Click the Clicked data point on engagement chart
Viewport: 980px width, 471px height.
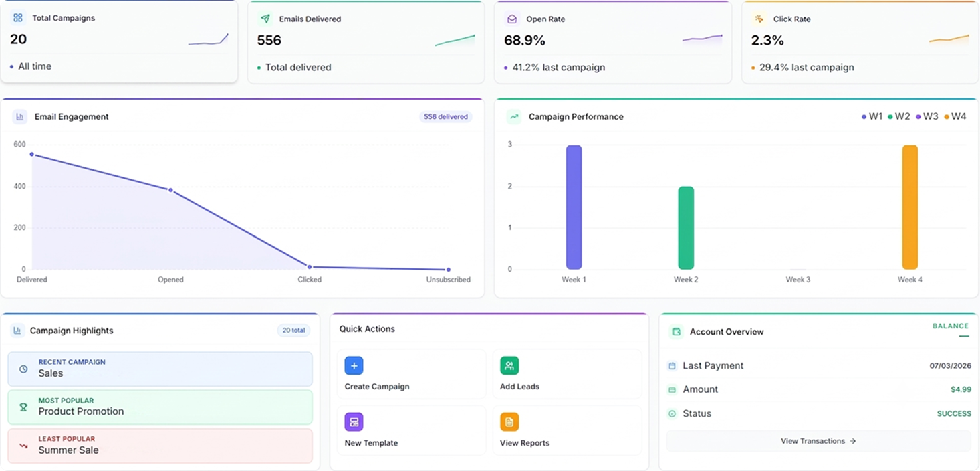coord(310,267)
